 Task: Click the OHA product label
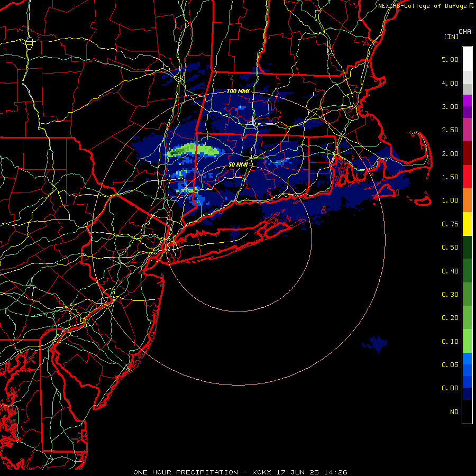click(465, 32)
